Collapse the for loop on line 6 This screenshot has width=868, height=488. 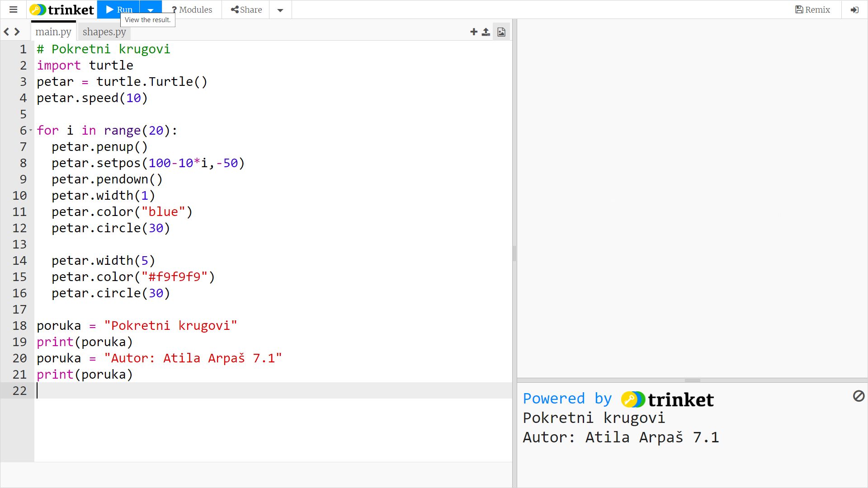(x=31, y=131)
